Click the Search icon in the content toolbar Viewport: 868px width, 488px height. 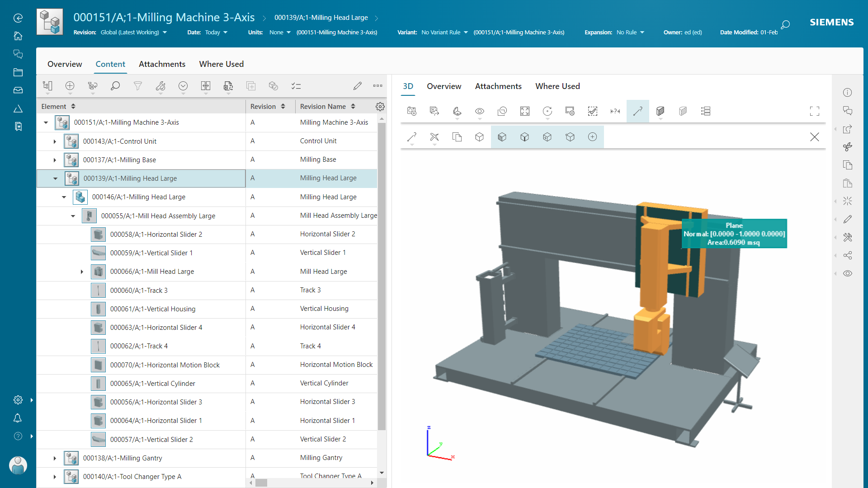pos(115,86)
